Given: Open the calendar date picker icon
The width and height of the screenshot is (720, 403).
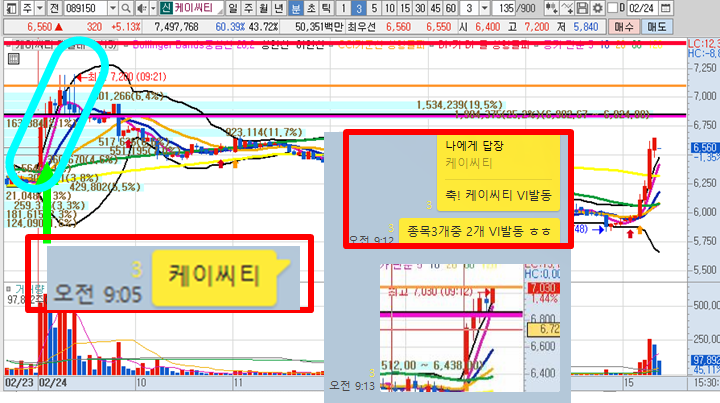Looking at the screenshot, I should tap(664, 8).
